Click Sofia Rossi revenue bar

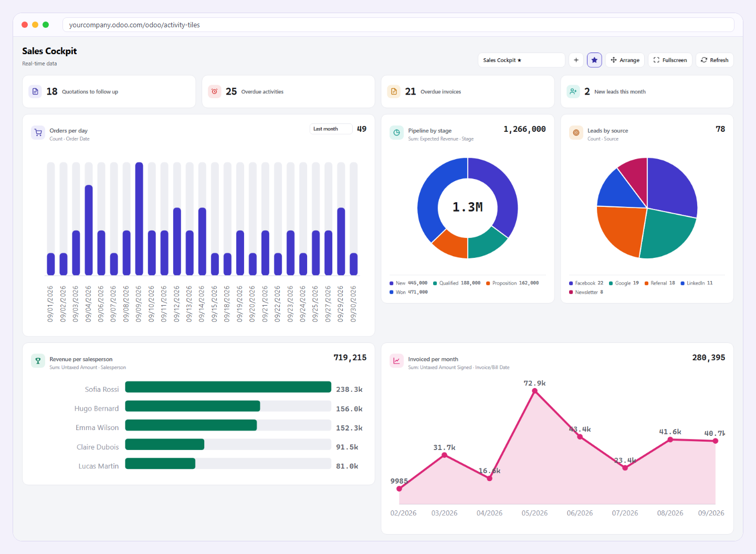228,387
